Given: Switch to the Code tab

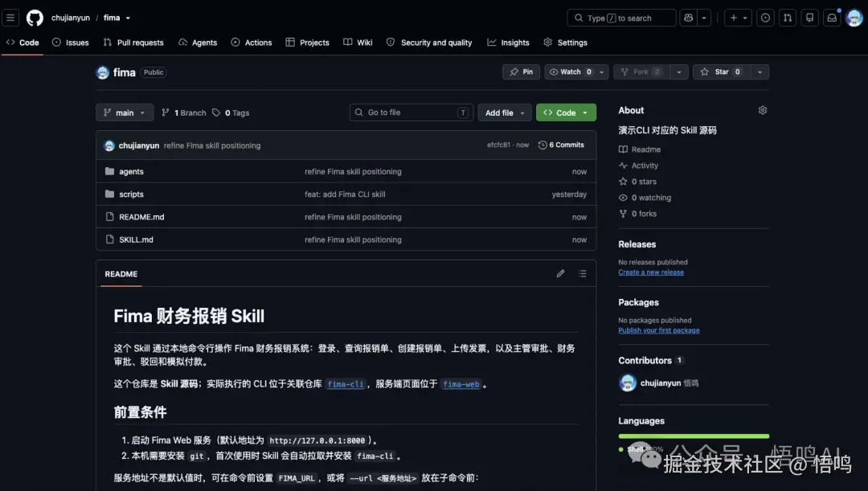Looking at the screenshot, I should click(x=23, y=43).
